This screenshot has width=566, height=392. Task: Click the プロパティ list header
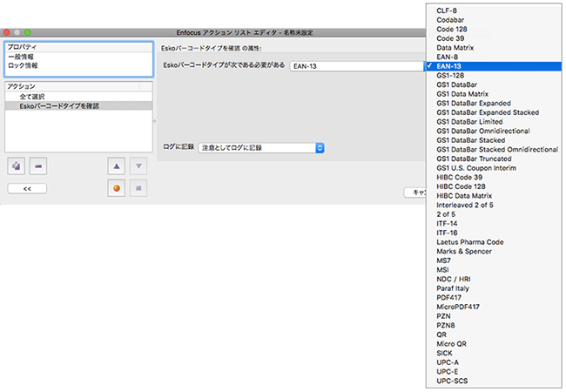tap(78, 47)
